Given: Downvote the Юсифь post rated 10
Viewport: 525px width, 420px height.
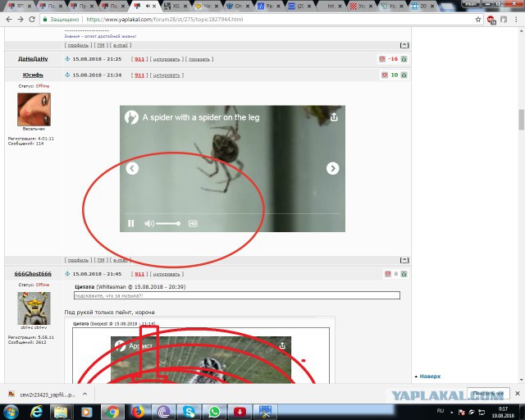Looking at the screenshot, I should point(385,75).
